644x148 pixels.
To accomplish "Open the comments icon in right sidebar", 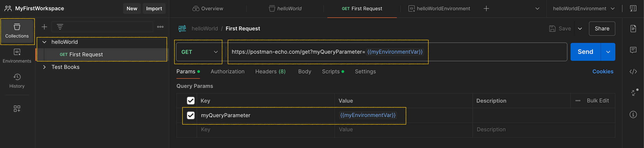I will [x=633, y=50].
